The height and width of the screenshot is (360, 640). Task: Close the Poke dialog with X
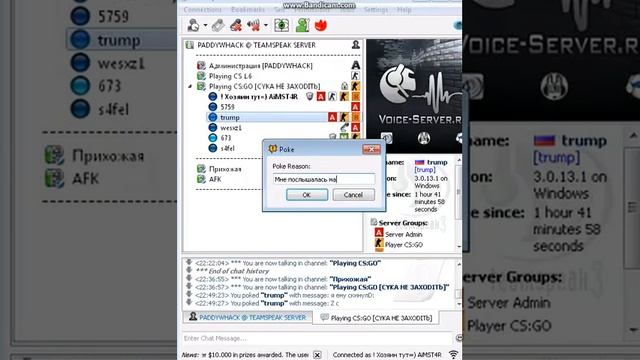point(371,149)
